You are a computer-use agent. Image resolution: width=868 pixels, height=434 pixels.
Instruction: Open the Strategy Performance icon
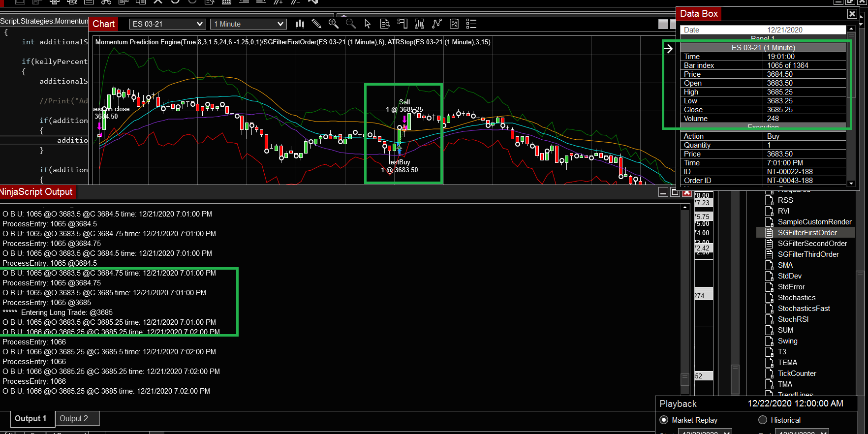click(454, 24)
